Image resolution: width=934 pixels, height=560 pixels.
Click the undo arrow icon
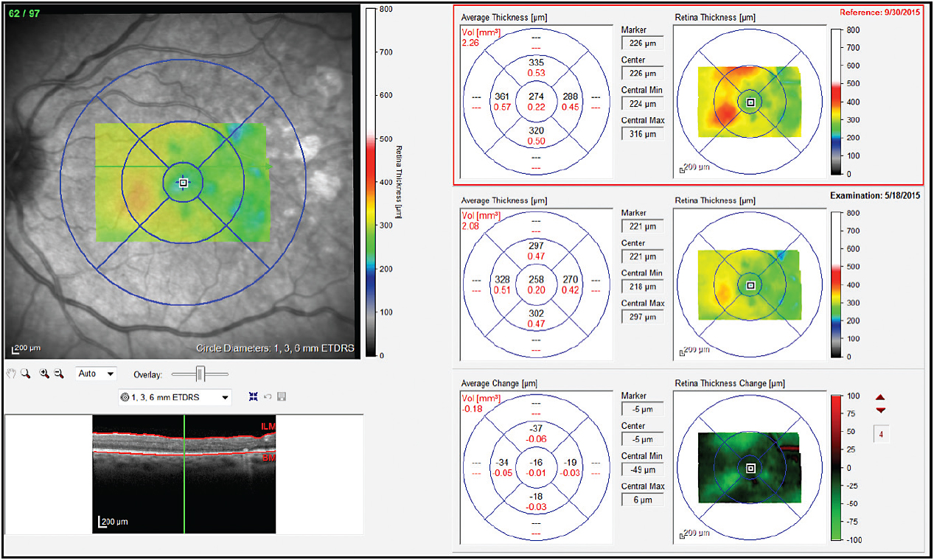(267, 396)
